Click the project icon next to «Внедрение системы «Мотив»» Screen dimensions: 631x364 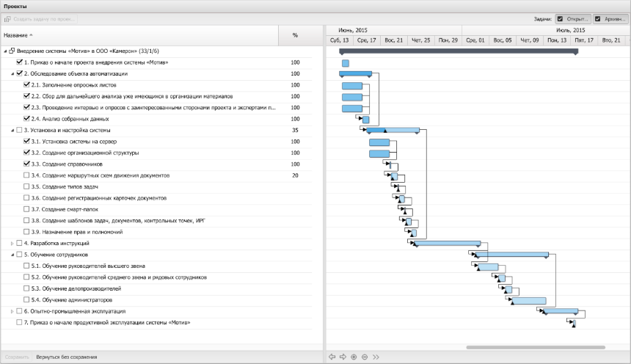pos(12,51)
